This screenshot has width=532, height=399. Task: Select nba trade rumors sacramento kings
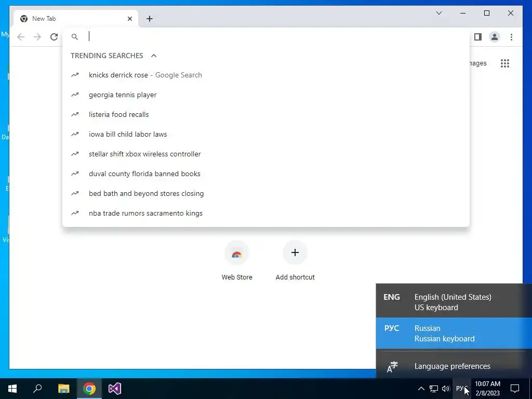[x=266, y=212]
